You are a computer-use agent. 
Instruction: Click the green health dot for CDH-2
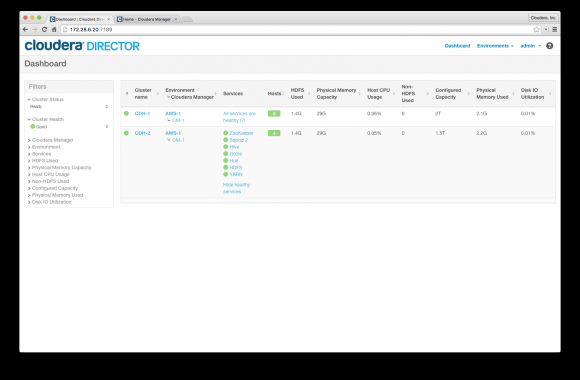[127, 133]
